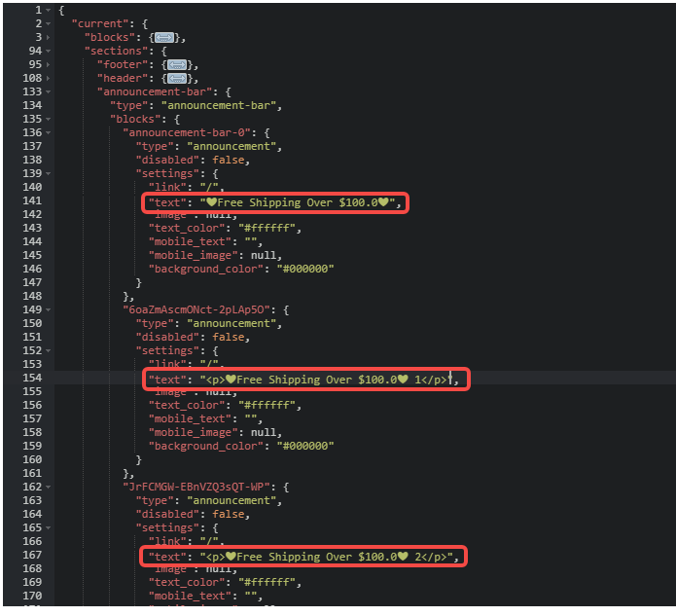This screenshot has width=676, height=616.
Task: Click the false value on line 138
Action: tap(228, 160)
